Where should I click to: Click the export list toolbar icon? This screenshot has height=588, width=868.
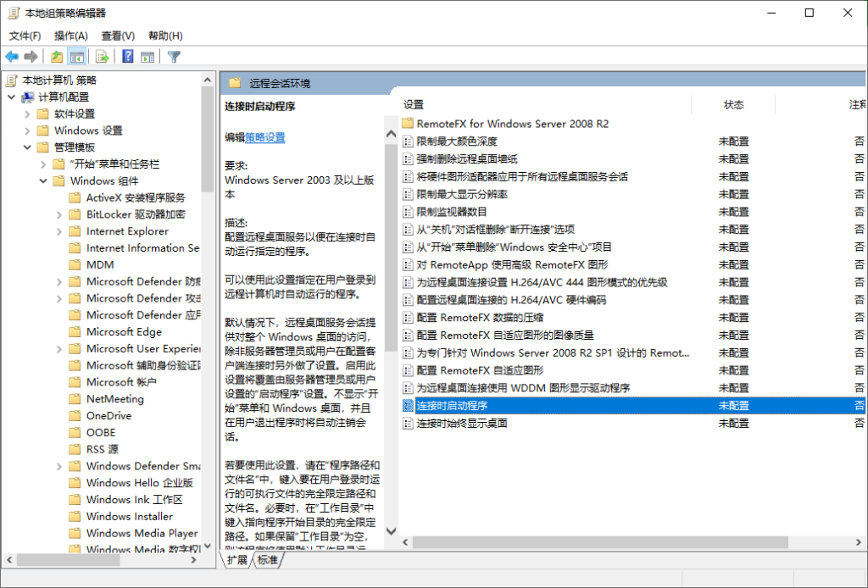[x=102, y=57]
